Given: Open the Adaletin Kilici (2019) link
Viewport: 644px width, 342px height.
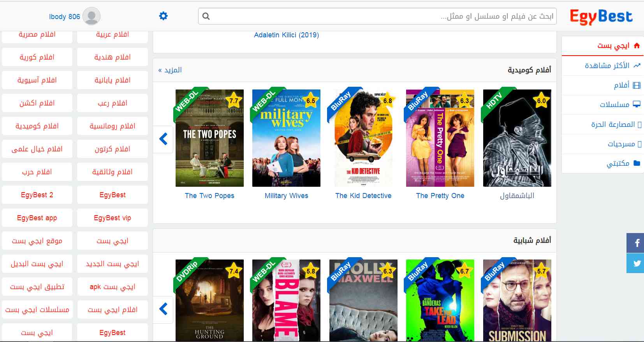Looking at the screenshot, I should [286, 35].
